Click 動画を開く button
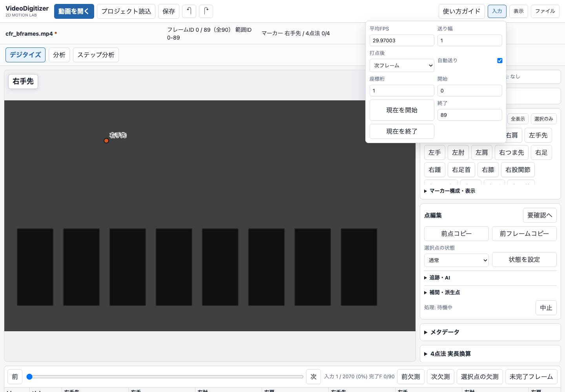Viewport: 565px width, 392px height. click(x=74, y=11)
